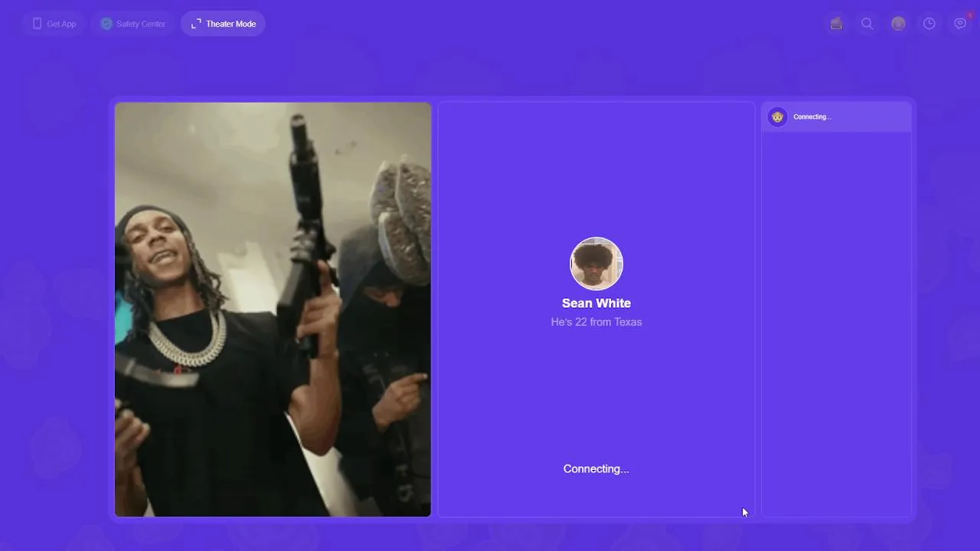The height and width of the screenshot is (551, 980).
Task: Click the monkey avatar in chat panel
Action: click(x=777, y=117)
